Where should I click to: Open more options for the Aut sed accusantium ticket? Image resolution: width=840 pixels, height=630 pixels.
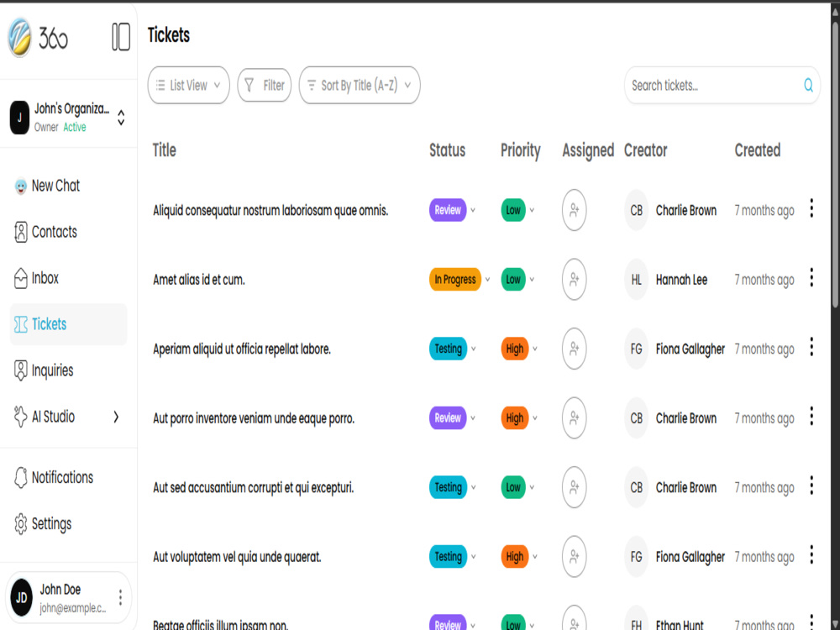pos(811,486)
